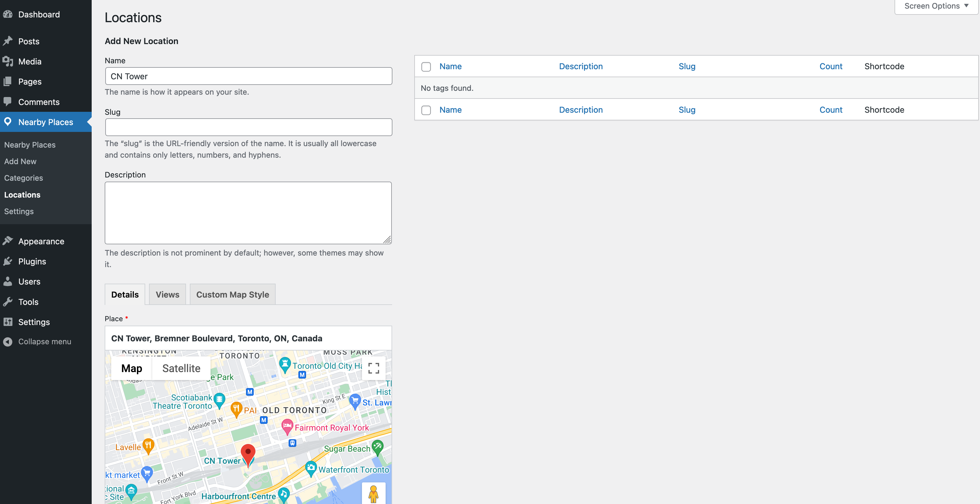Click the Fairmont Royal York hotel pin
Viewport: 980px width, 504px height.
(287, 427)
